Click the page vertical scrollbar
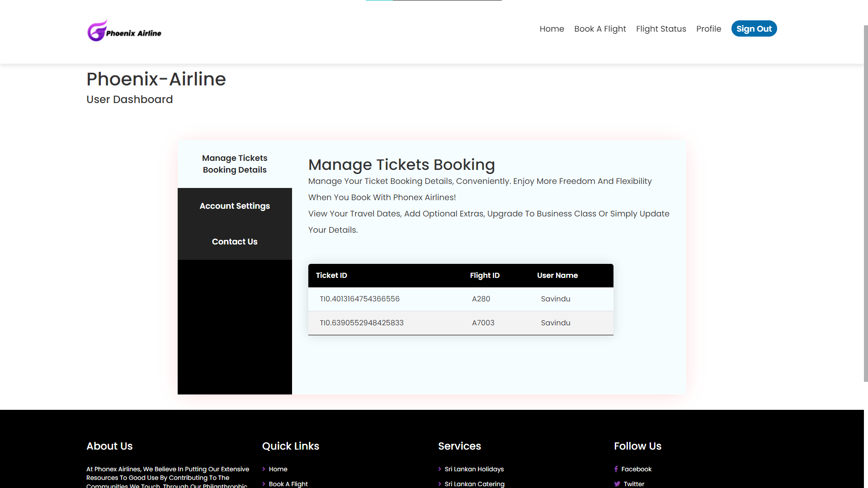The height and width of the screenshot is (488, 868). click(865, 203)
